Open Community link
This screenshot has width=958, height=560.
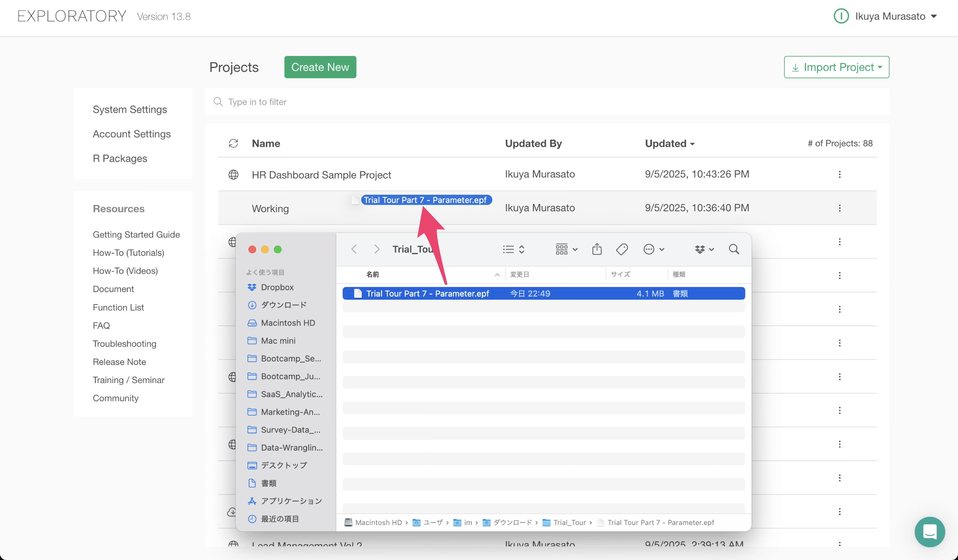tap(116, 398)
